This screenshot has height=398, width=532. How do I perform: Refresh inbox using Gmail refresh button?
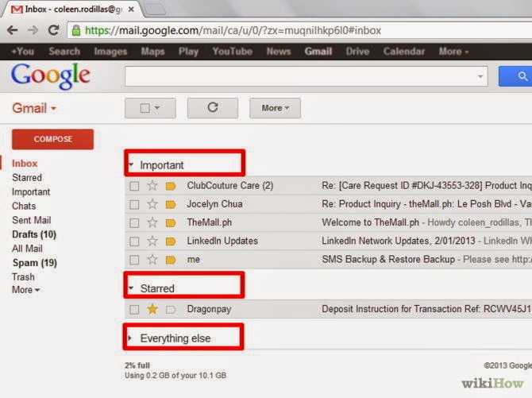(213, 108)
